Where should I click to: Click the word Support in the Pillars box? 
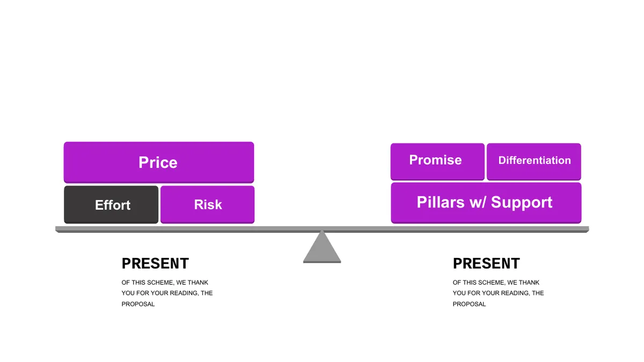[x=522, y=203]
